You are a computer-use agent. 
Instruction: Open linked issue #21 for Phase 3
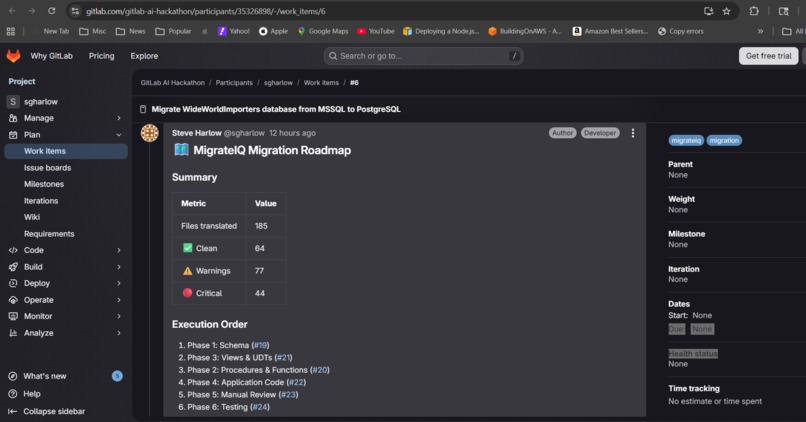point(283,358)
